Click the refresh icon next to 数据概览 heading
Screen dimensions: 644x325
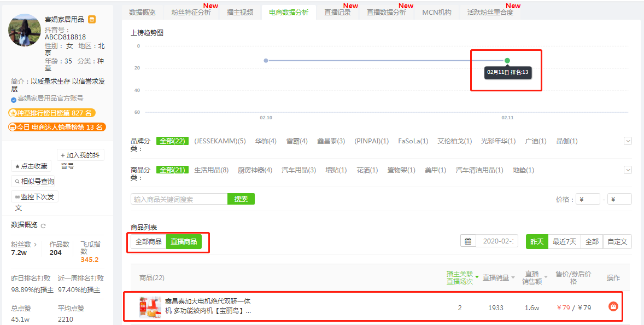coord(43,225)
